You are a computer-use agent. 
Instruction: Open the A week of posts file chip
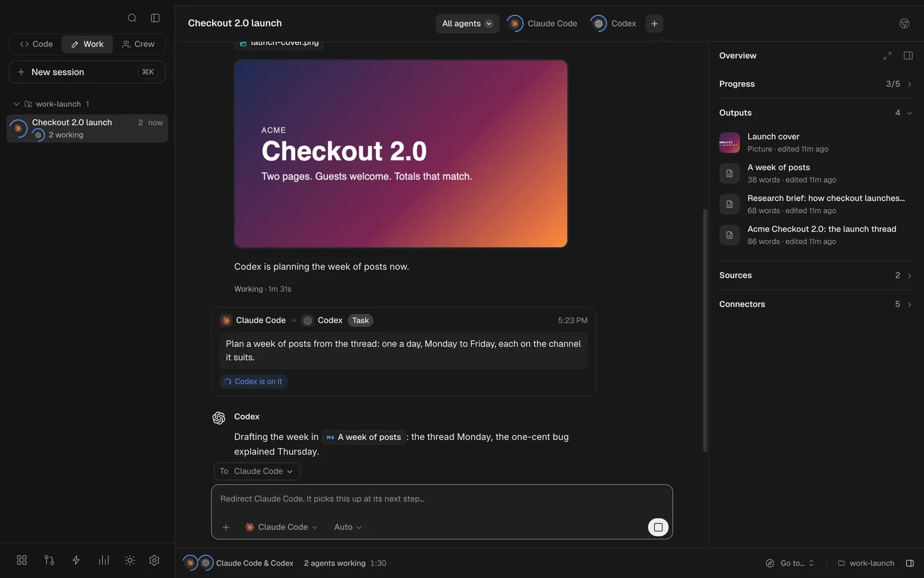coord(364,437)
